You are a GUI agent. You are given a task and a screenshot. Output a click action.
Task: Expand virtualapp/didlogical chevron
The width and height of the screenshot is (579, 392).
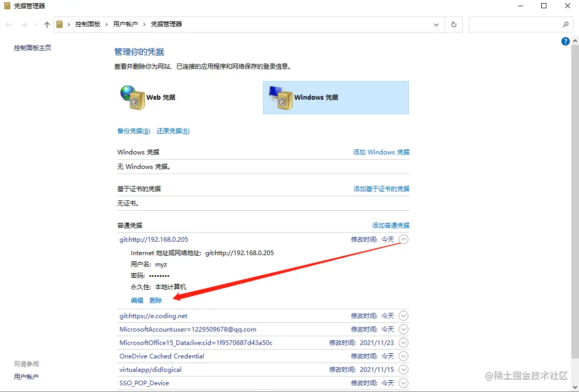pos(404,369)
